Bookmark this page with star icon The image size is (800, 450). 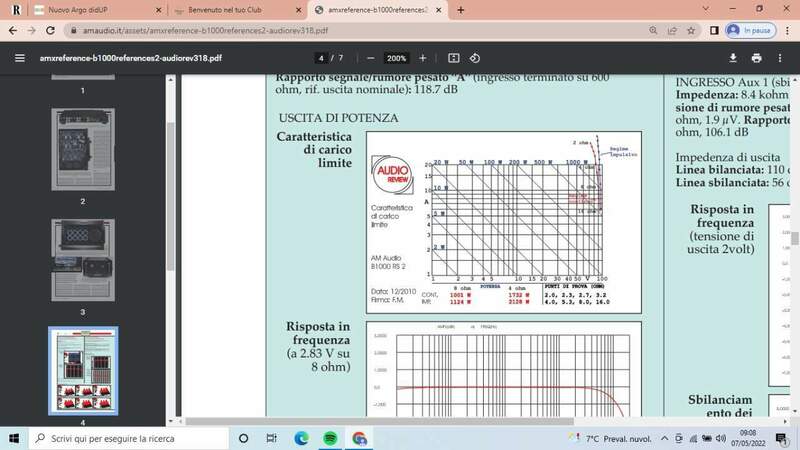click(x=690, y=31)
